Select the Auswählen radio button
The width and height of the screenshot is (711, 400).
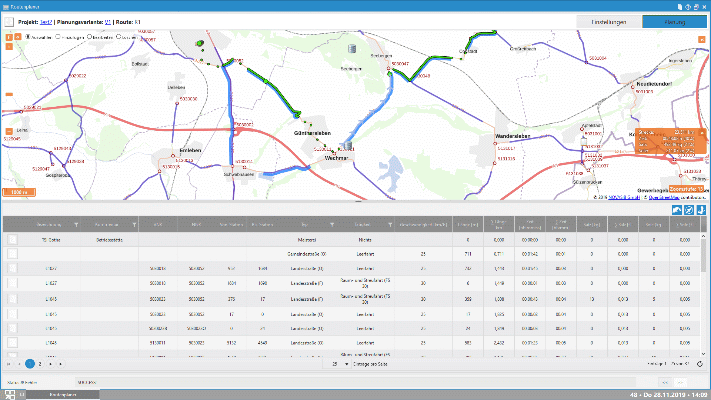click(25, 37)
